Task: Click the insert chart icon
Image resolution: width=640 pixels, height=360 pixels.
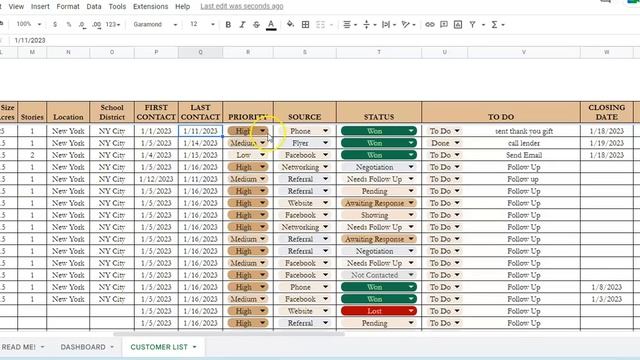Action: 458,24
